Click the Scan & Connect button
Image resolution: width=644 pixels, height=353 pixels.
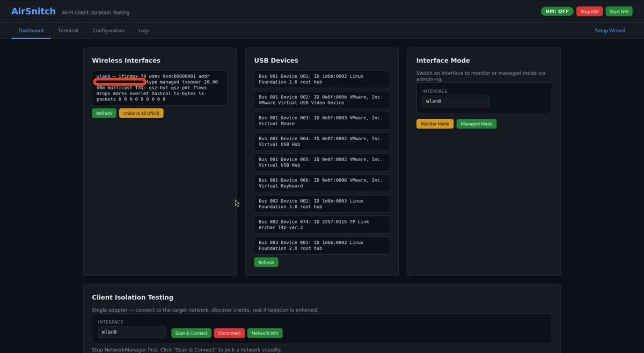(x=191, y=333)
